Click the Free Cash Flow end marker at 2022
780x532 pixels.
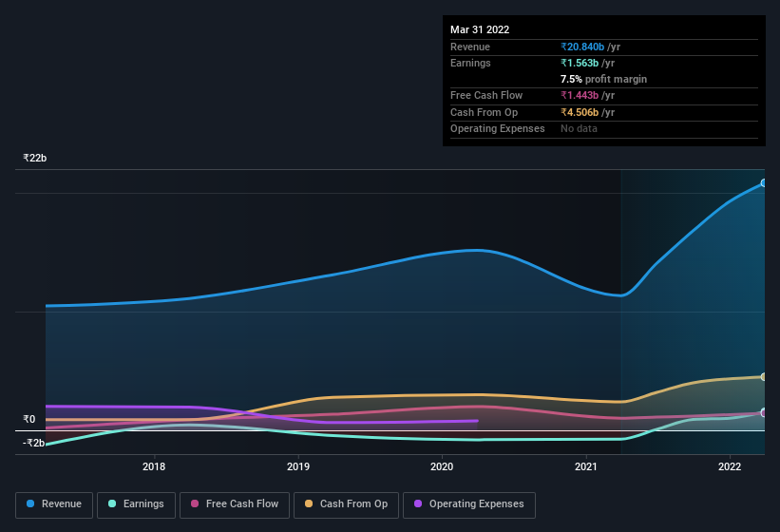point(764,412)
